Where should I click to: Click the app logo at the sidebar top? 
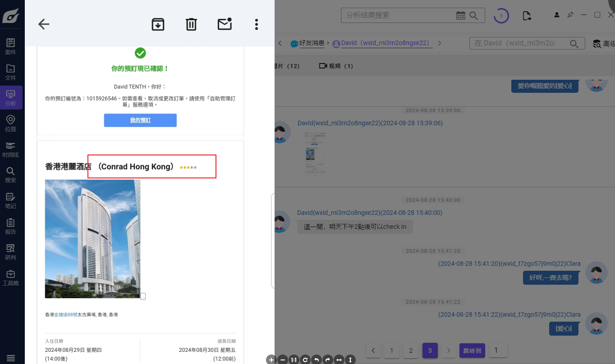coord(10,15)
